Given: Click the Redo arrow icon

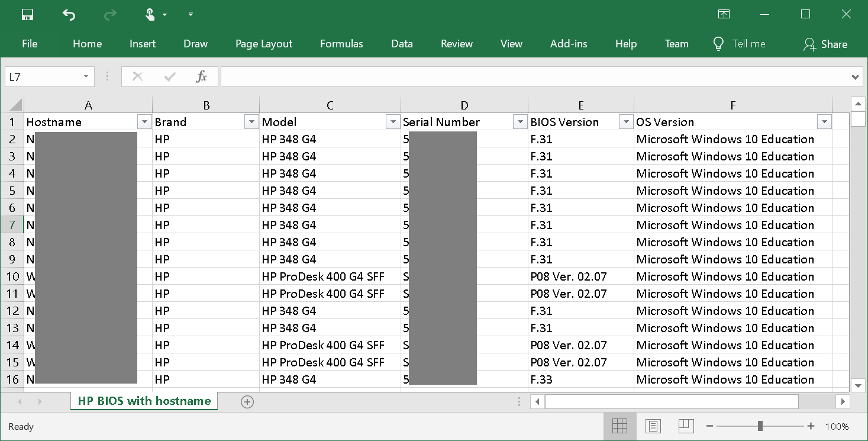Looking at the screenshot, I should click(110, 15).
